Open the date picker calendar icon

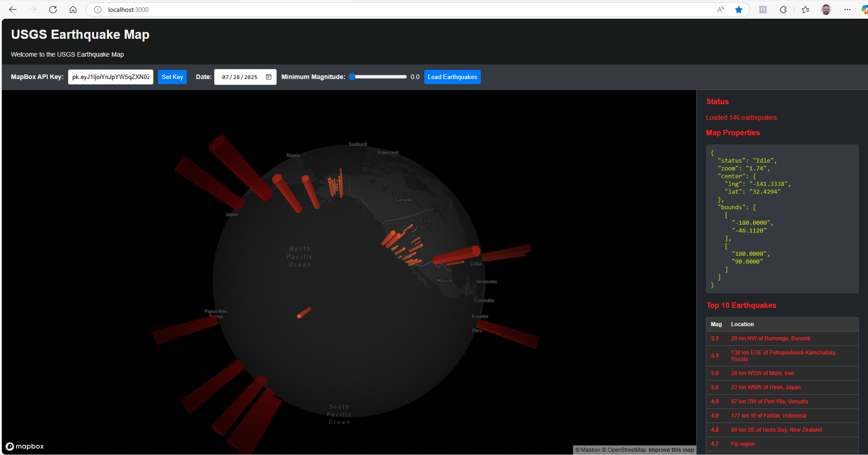pyautogui.click(x=268, y=77)
